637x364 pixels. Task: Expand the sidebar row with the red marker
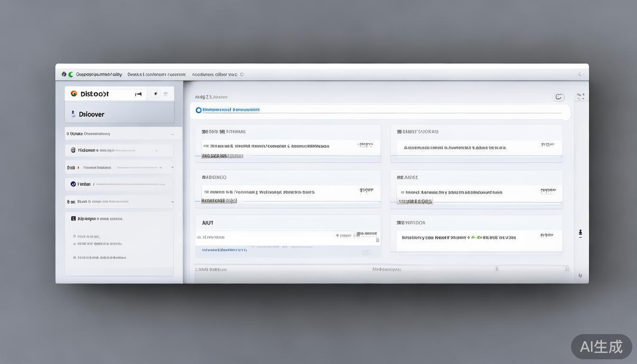[x=172, y=167]
